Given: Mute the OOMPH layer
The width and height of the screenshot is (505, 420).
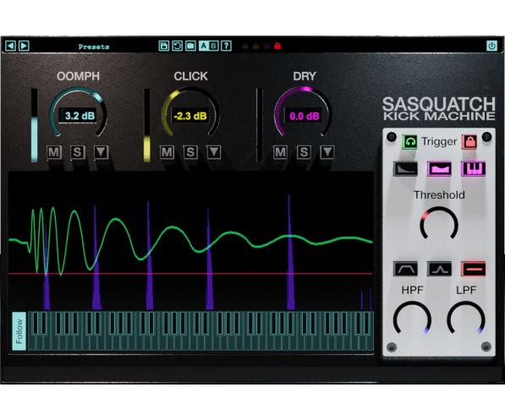Looking at the screenshot, I should [54, 152].
